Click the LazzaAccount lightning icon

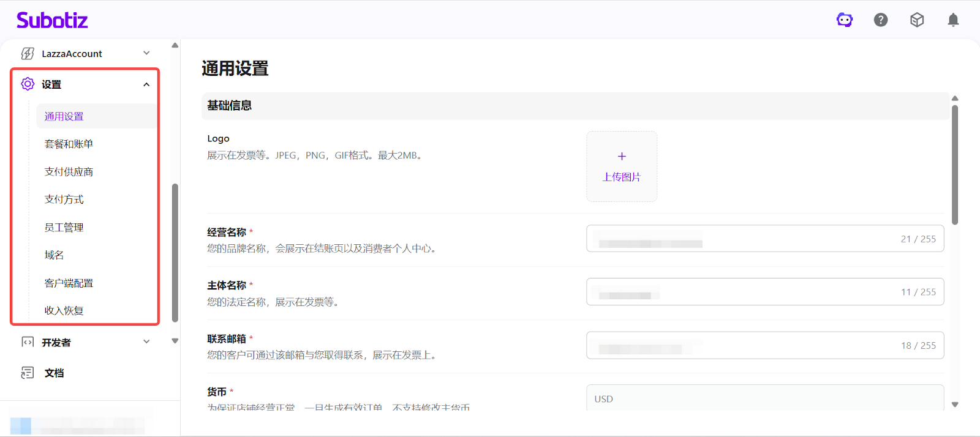[x=28, y=53]
